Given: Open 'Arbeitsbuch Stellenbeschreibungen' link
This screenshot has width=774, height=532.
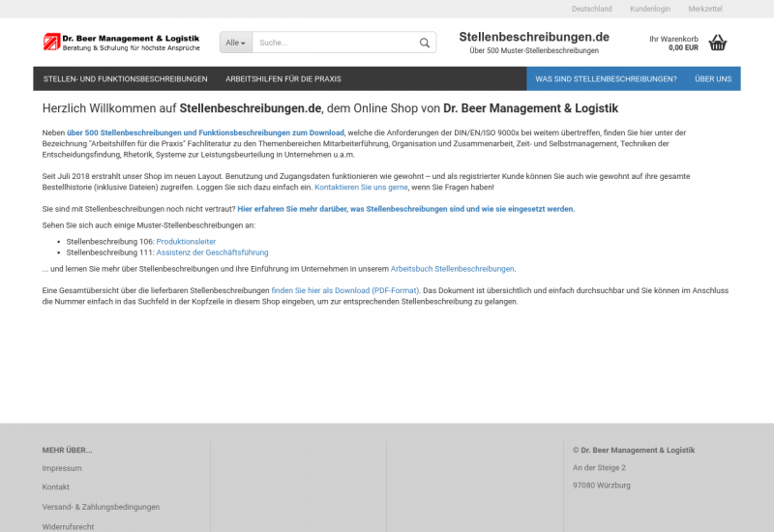Looking at the screenshot, I should tap(452, 269).
